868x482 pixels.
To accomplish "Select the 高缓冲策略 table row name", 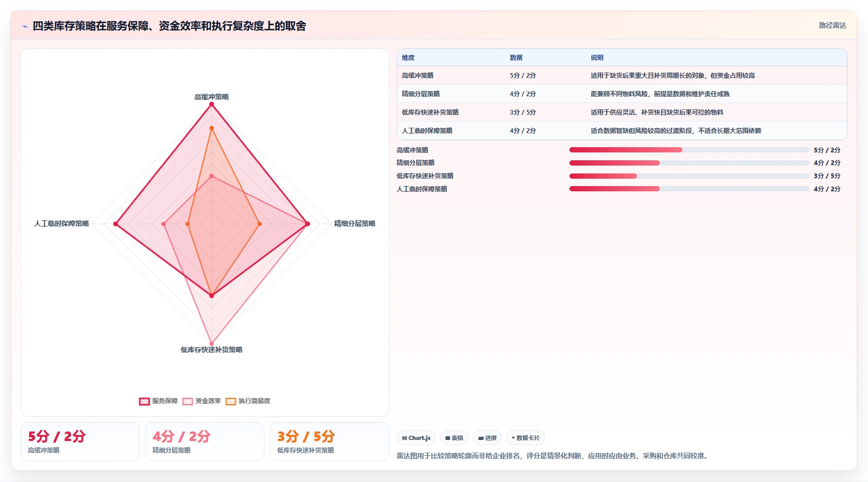I will pos(417,76).
